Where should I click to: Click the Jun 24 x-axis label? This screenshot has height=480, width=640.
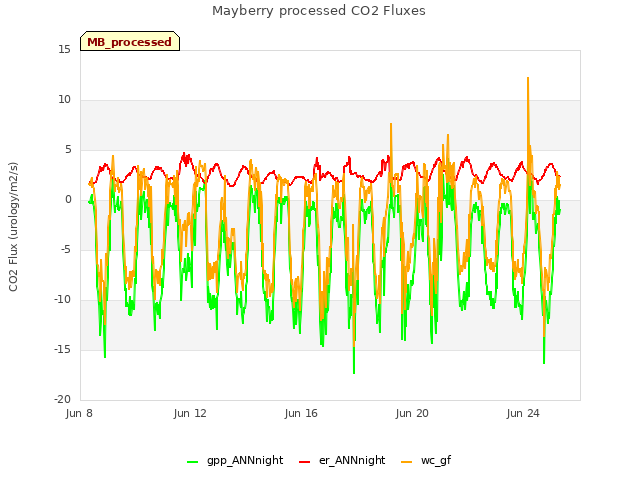523,413
